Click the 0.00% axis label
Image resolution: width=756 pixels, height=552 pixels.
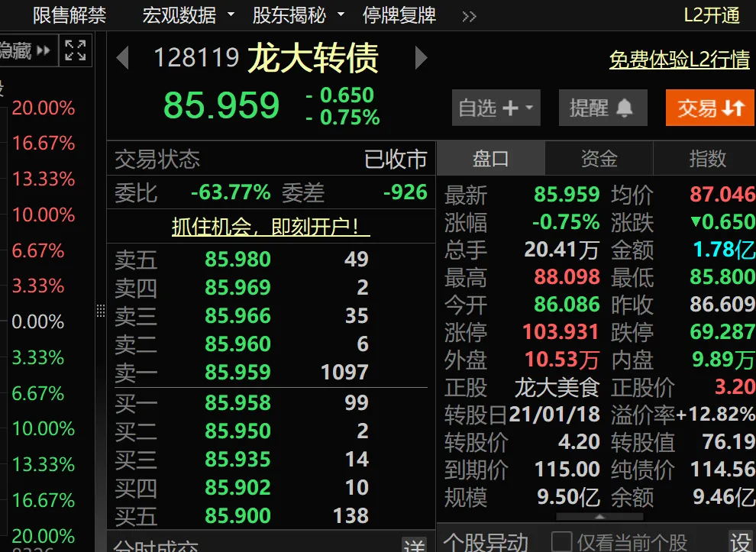point(37,321)
